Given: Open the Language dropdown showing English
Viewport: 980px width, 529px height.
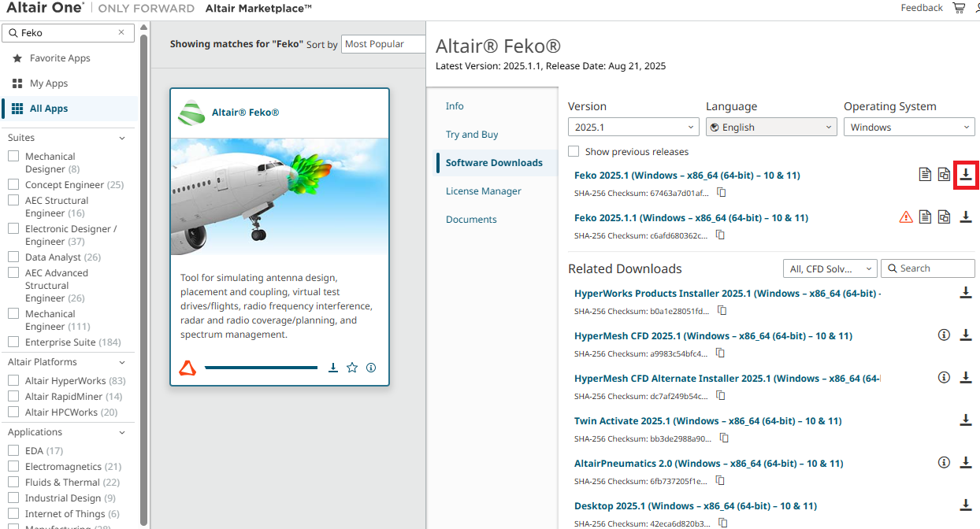Looking at the screenshot, I should tap(771, 127).
